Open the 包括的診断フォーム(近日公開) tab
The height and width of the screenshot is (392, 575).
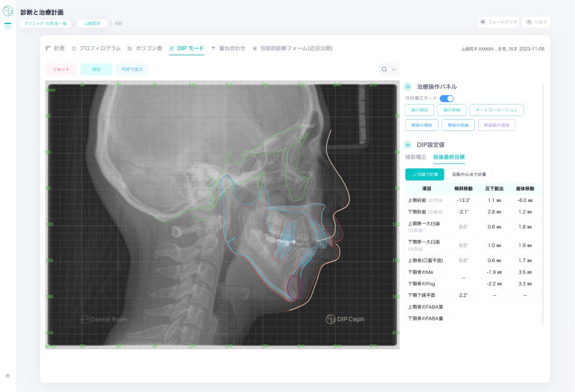pyautogui.click(x=292, y=49)
